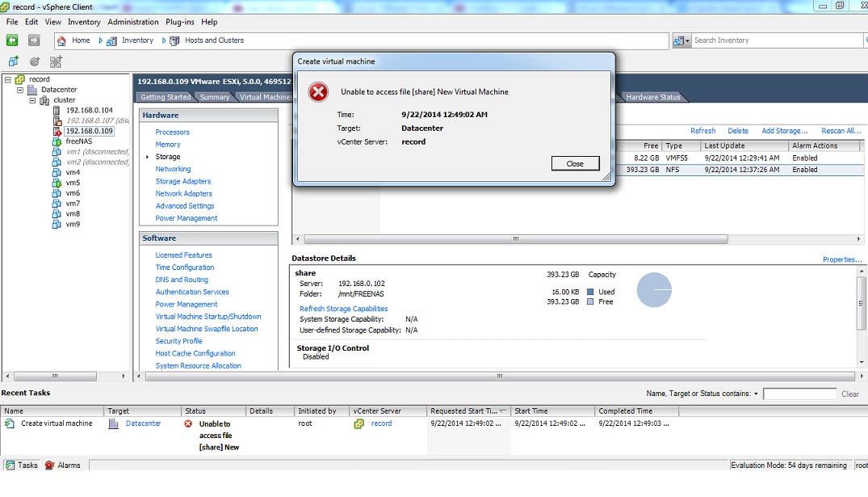Click the red error status icon in Recent Tasks
This screenshot has width=868, height=497.
point(188,423)
